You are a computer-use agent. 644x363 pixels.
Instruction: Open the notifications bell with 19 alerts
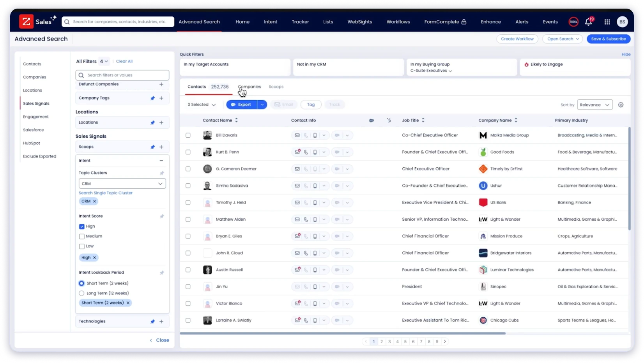tap(588, 22)
